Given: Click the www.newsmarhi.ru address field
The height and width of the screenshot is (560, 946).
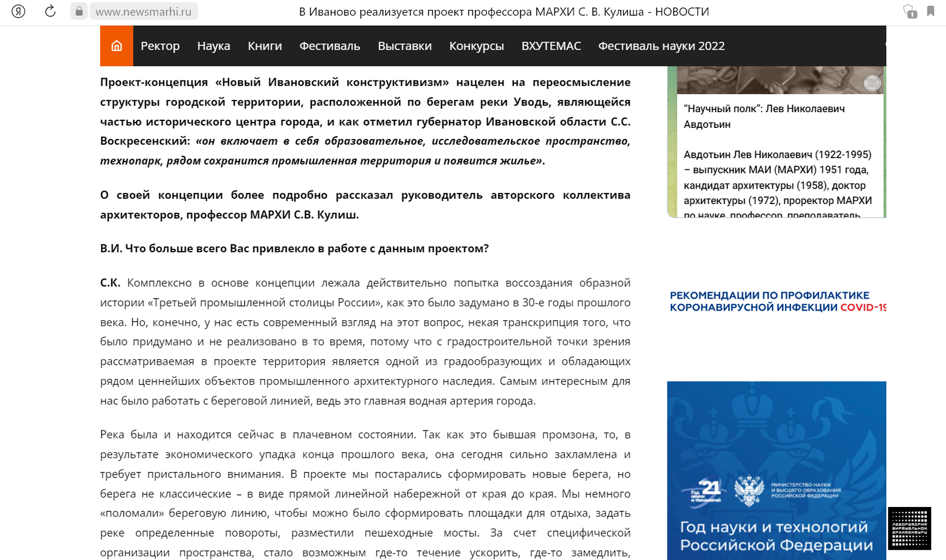Looking at the screenshot, I should pos(144,11).
